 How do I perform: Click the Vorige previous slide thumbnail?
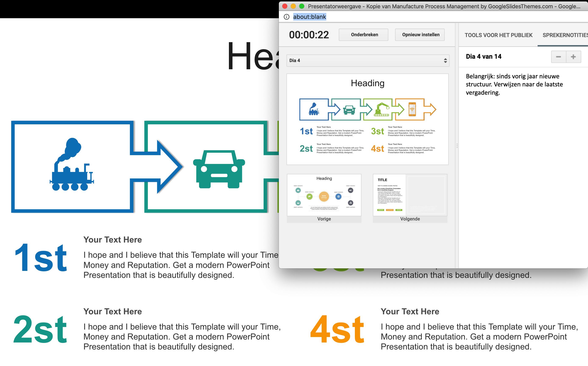[x=324, y=195]
